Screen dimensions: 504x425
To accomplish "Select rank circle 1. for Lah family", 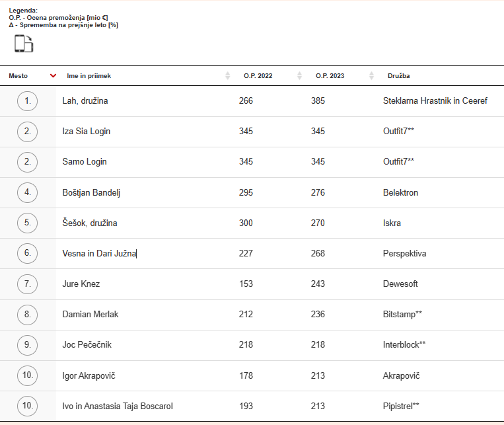I will tap(27, 101).
